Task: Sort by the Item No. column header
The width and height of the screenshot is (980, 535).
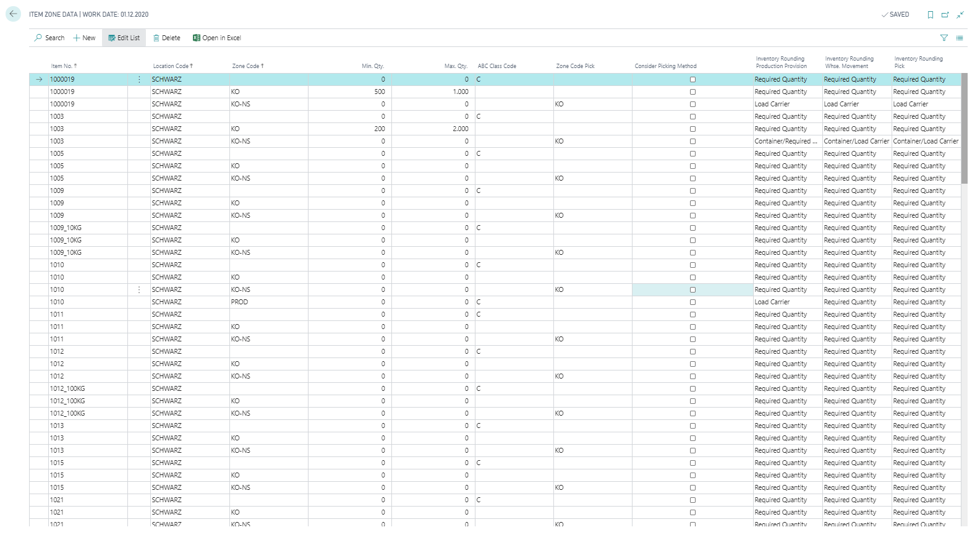Action: [x=64, y=66]
